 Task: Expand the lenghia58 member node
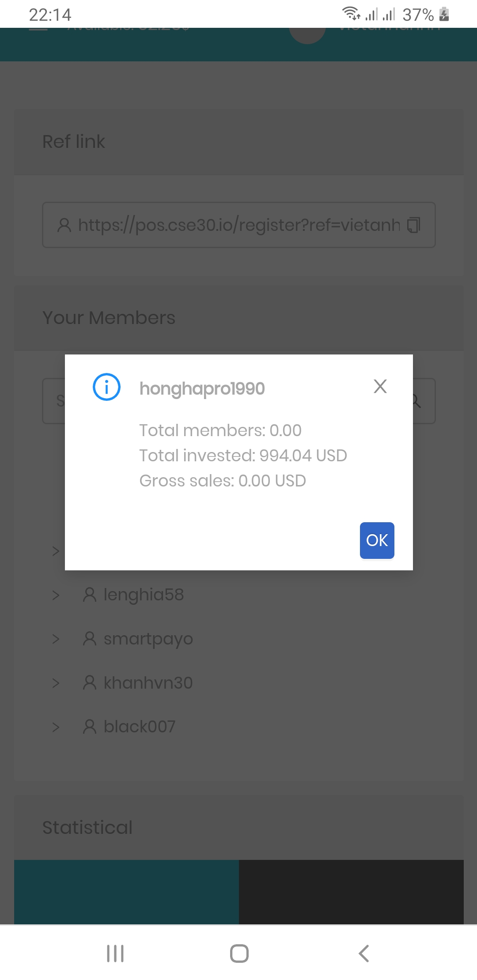click(x=56, y=595)
